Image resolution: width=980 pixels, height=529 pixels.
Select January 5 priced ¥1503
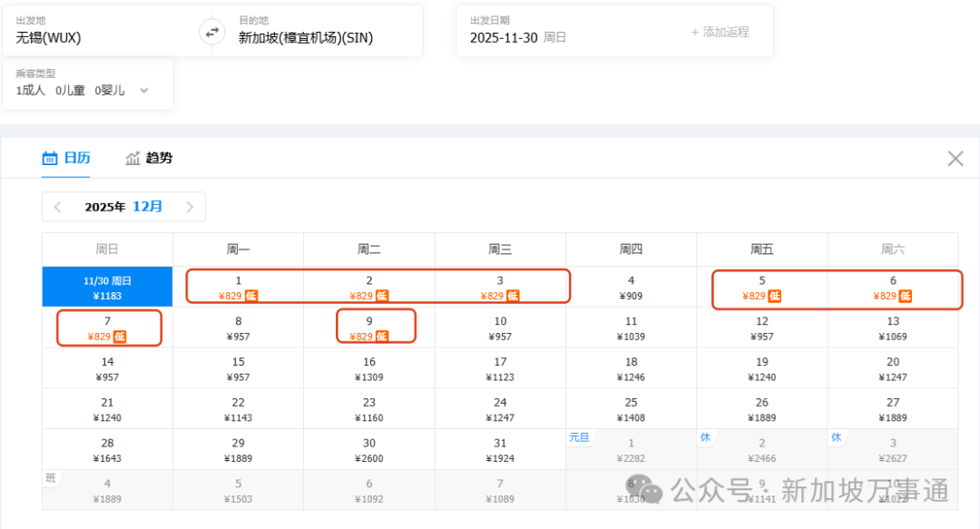click(238, 490)
